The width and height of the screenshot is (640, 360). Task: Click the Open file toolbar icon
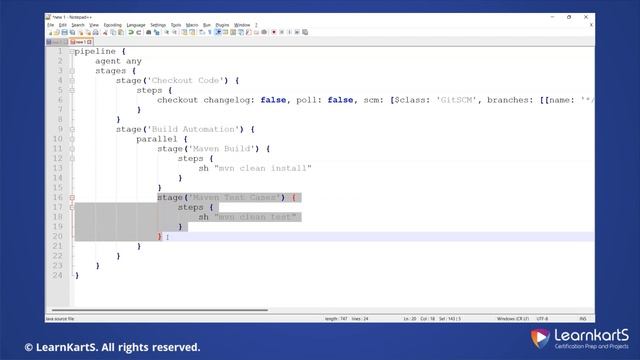57,32
